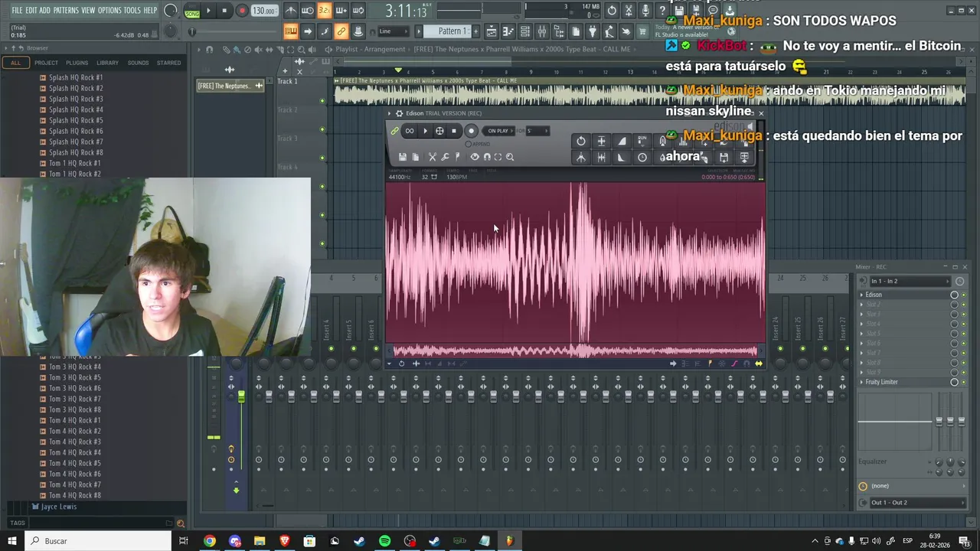Open Edison ON PLAY record mode dropdown
Viewport: 980px width, 551px height.
[x=498, y=131]
